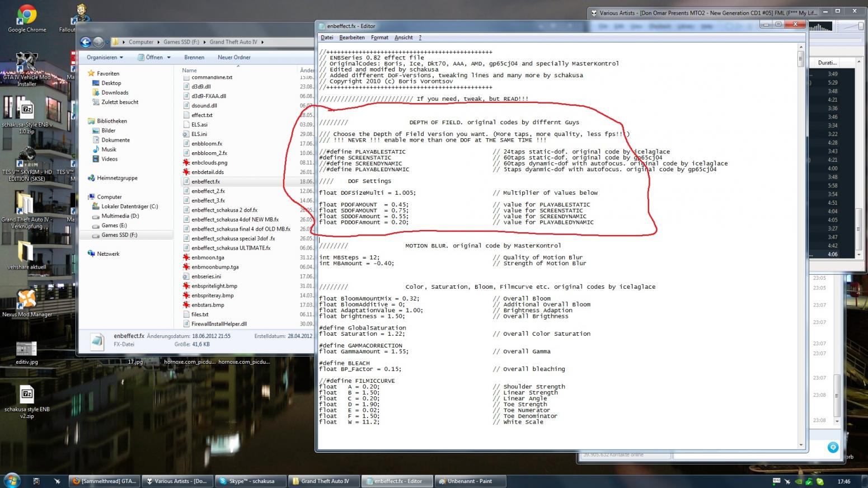Open the Format menu in the Editor
Image resolution: width=868 pixels, height=488 pixels.
click(x=379, y=37)
